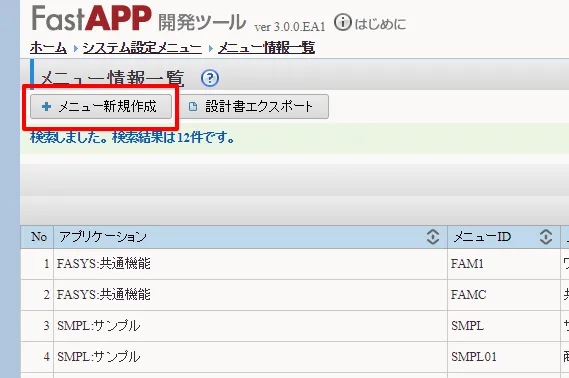
Task: Click the No column header
Action: (39, 237)
